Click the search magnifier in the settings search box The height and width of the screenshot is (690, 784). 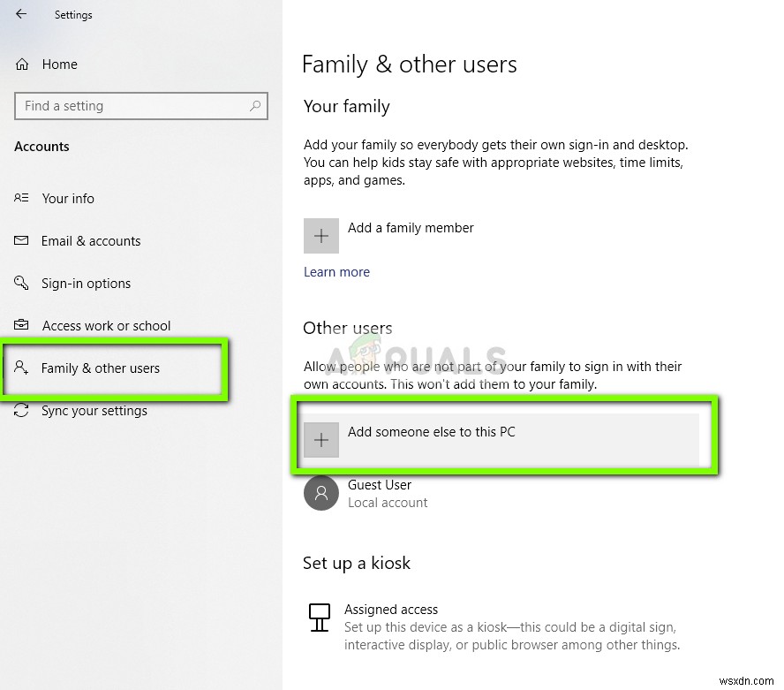point(256,106)
